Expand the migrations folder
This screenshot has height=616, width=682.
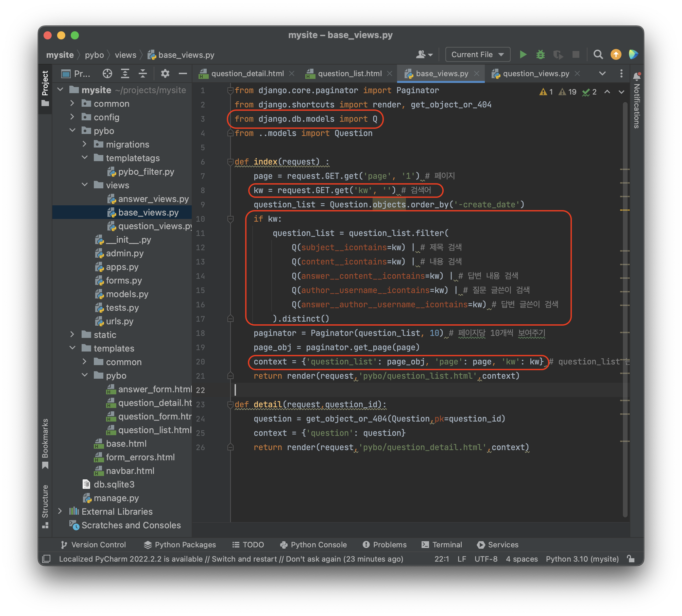point(85,144)
